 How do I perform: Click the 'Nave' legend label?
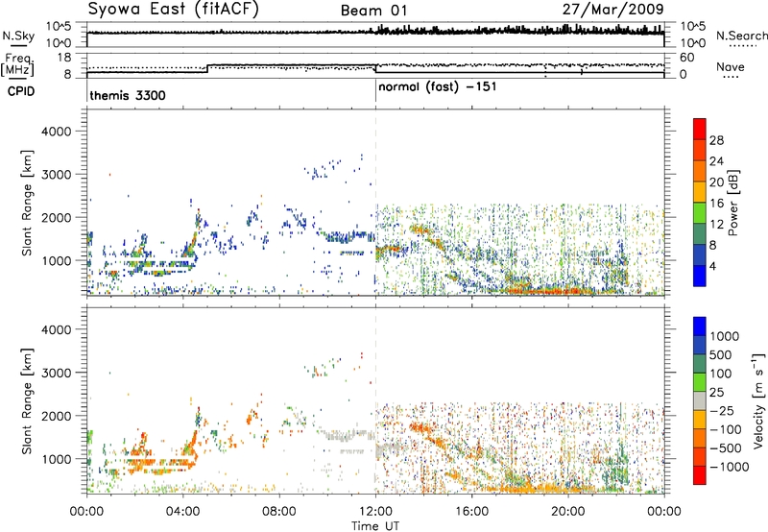pos(730,66)
